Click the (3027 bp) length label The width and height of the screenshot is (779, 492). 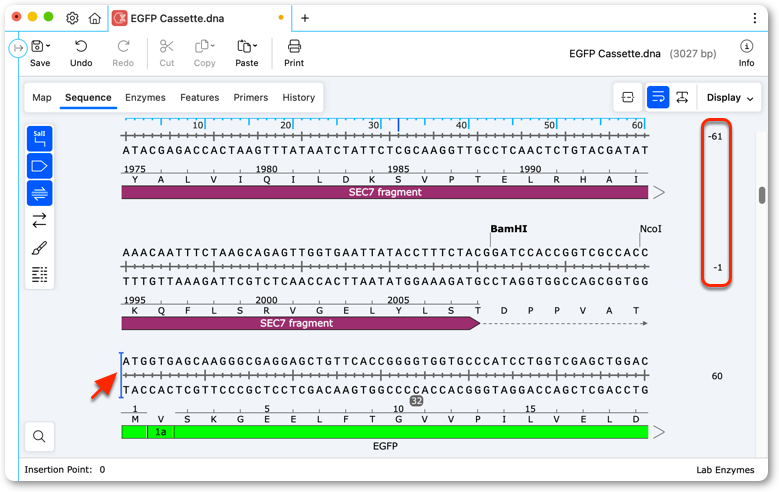tap(693, 54)
